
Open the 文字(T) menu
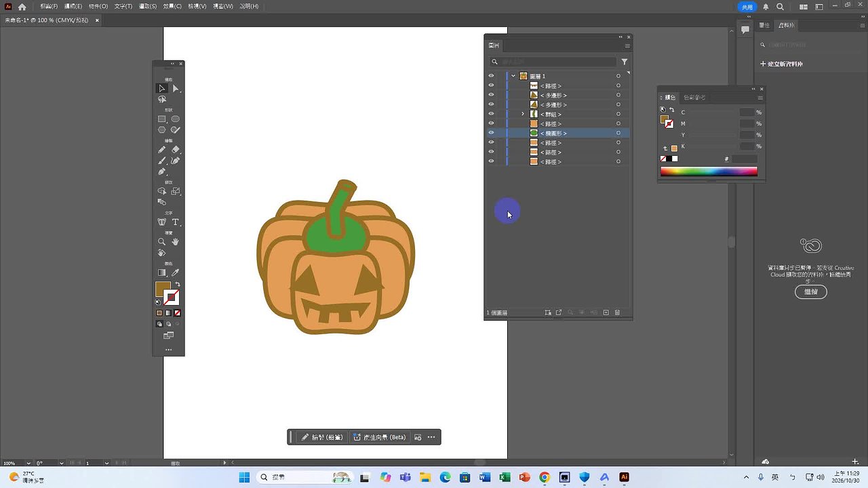pyautogui.click(x=123, y=6)
